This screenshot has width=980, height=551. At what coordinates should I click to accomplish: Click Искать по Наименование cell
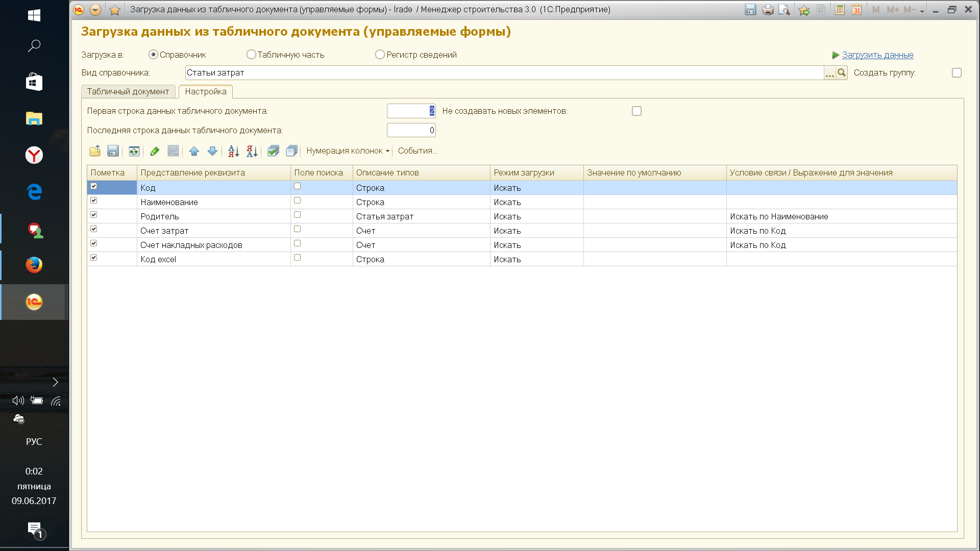coord(842,216)
